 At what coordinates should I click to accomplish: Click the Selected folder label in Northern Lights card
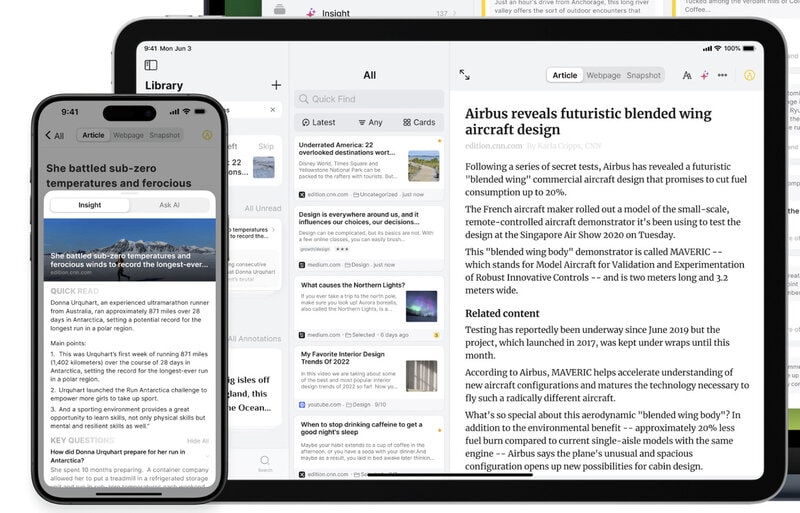[360, 335]
